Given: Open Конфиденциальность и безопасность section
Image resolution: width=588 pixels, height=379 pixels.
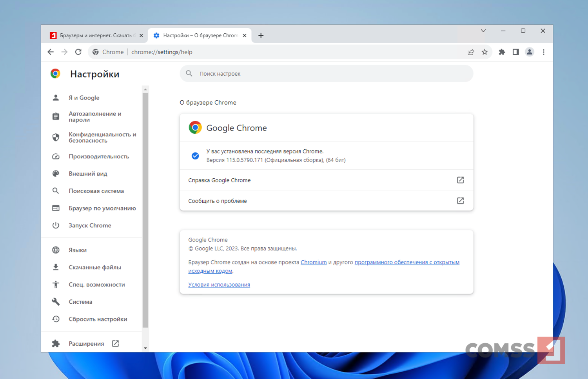Looking at the screenshot, I should tap(92, 137).
